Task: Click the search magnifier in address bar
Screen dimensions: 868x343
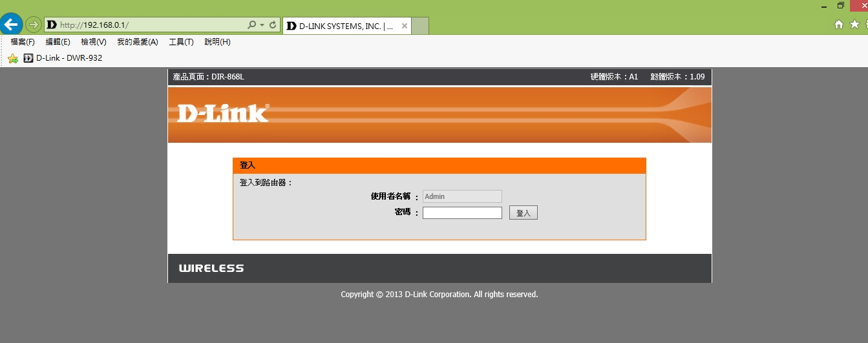Action: (252, 25)
